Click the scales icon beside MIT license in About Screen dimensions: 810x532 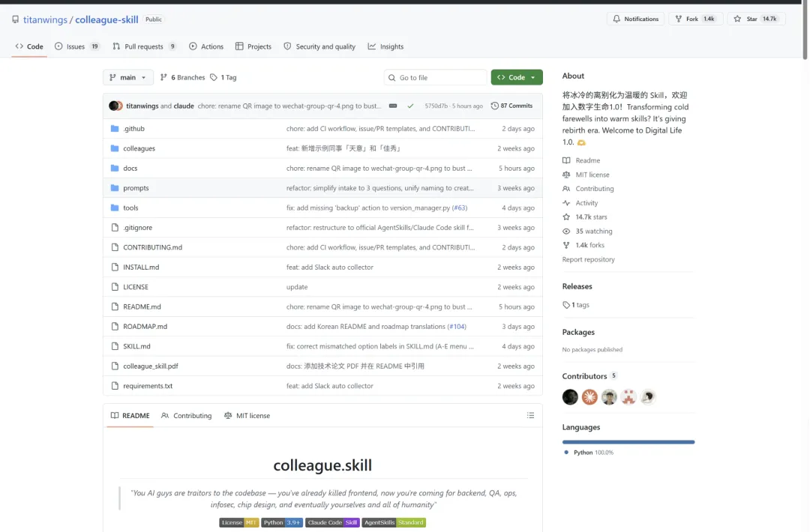click(566, 175)
